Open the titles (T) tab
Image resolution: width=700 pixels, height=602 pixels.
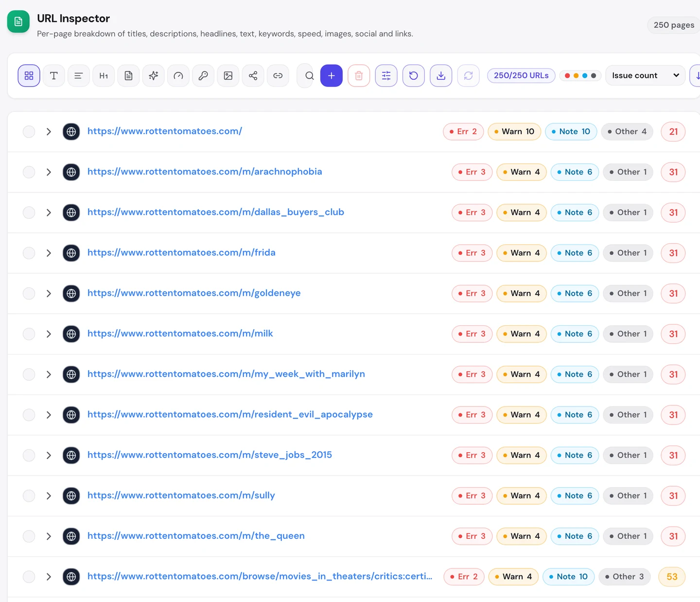pos(53,76)
